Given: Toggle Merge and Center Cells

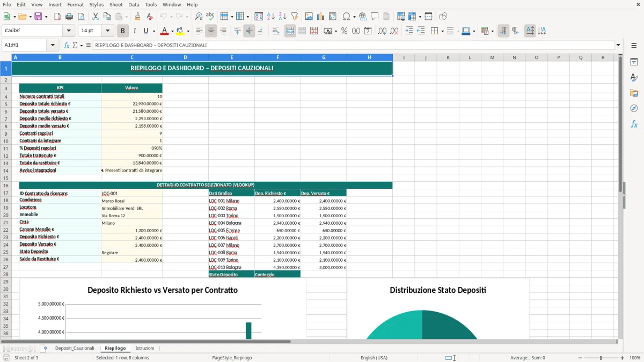Looking at the screenshot, I should click(x=290, y=31).
